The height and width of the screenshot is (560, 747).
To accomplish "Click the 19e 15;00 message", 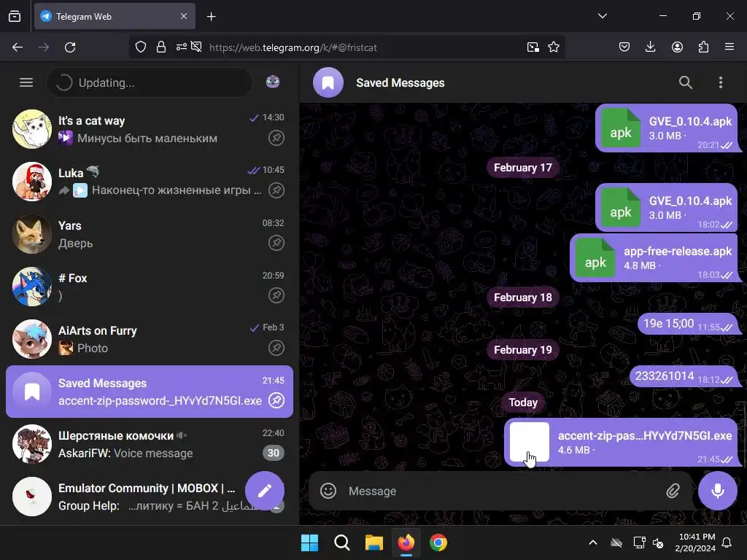I will click(x=688, y=324).
